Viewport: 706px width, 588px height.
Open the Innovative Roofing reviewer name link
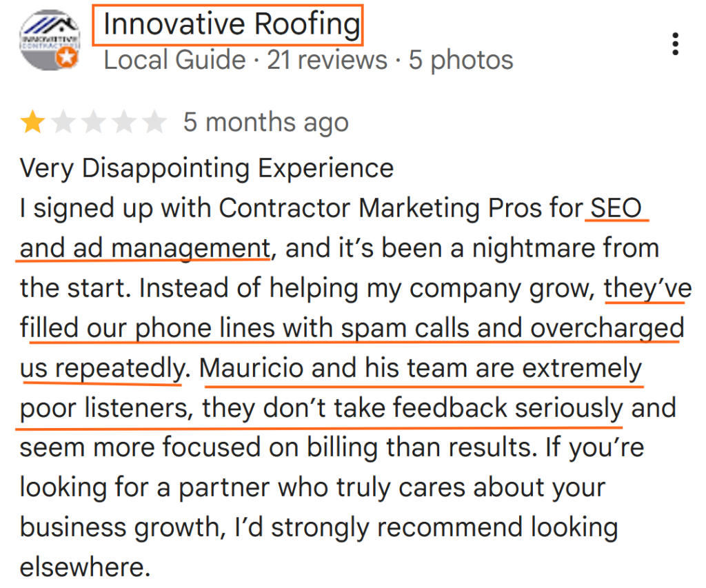(x=232, y=25)
